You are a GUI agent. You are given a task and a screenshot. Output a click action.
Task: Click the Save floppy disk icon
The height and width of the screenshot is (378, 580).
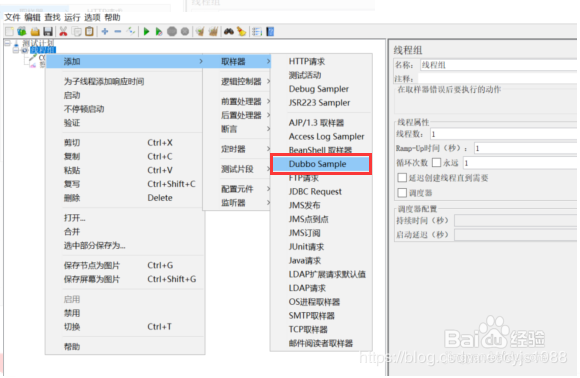48,32
